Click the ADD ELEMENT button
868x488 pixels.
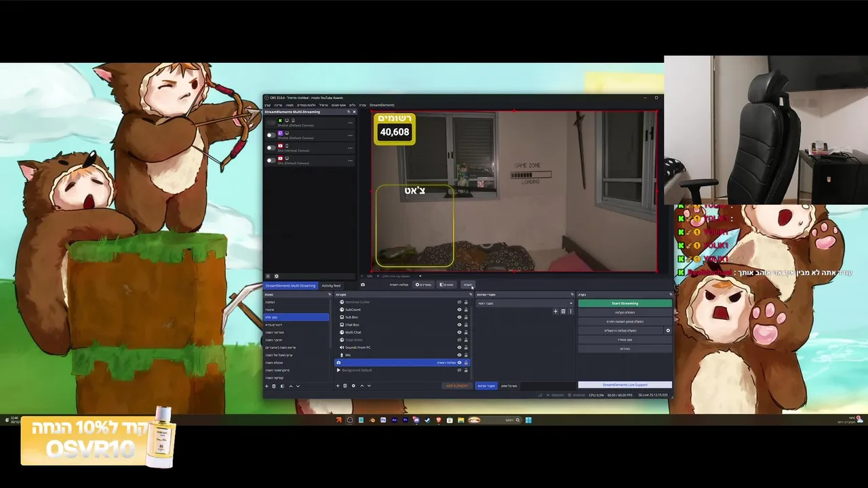(x=457, y=386)
